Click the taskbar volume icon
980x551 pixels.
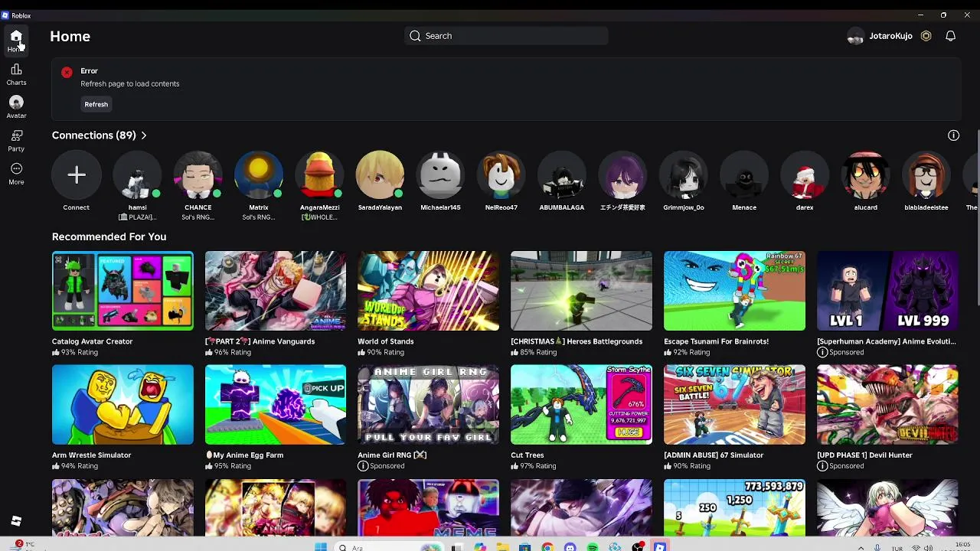[929, 548]
